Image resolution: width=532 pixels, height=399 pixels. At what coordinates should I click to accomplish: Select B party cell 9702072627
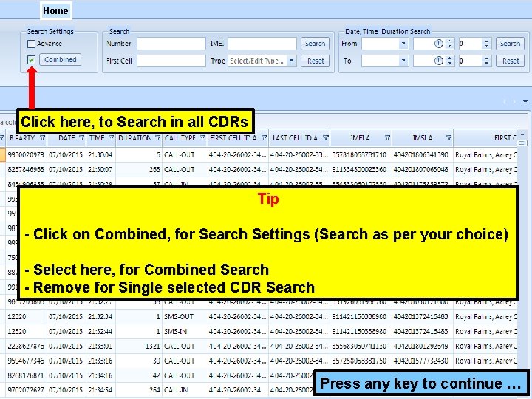(x=26, y=390)
